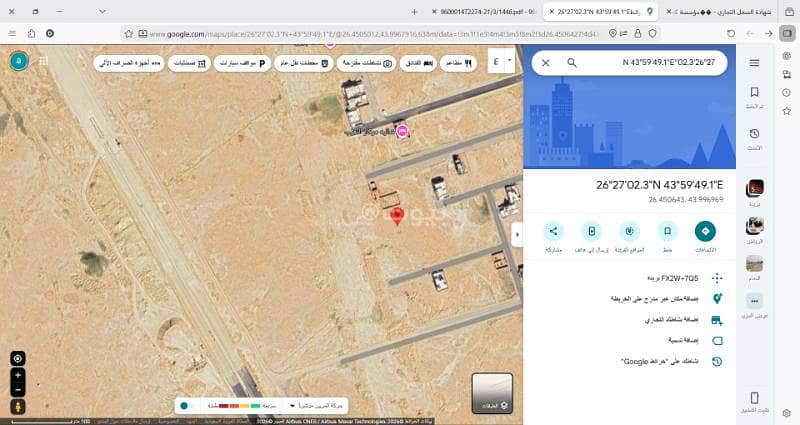Save this location with the bookmark button
This screenshot has height=425, width=800.
667,231
